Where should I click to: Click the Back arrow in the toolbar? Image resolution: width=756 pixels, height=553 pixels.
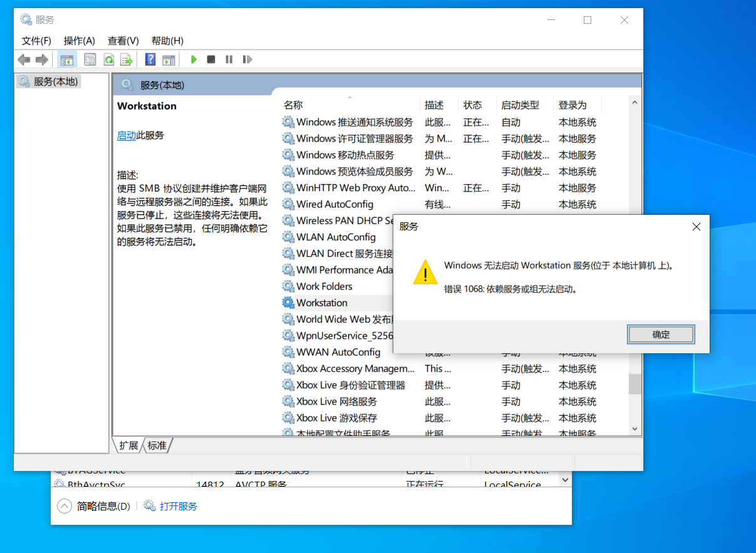click(24, 59)
